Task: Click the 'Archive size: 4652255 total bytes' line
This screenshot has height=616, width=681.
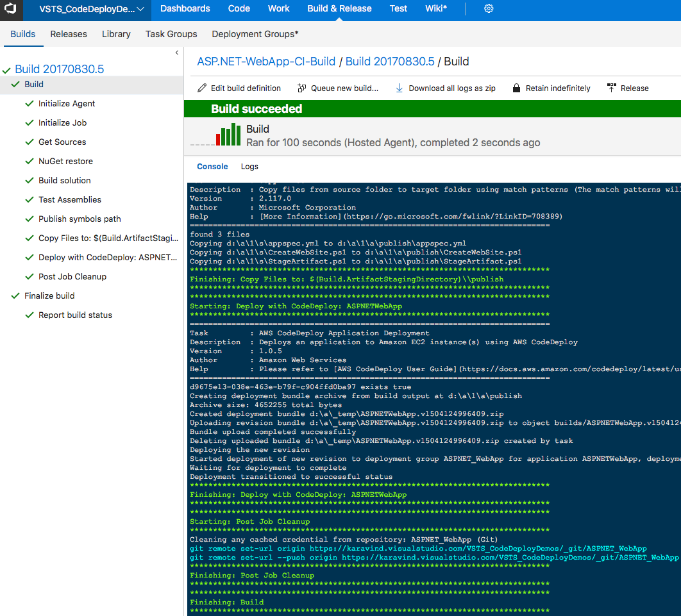Action: tap(266, 405)
